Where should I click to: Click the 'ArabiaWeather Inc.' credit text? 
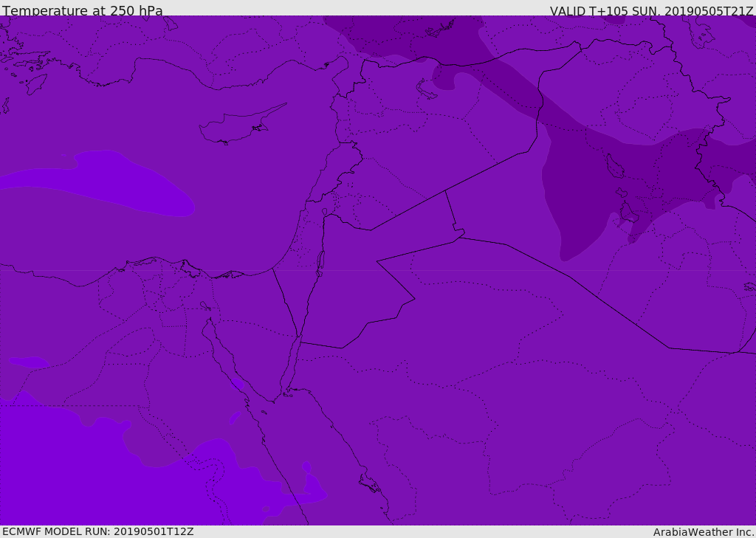[x=704, y=532]
